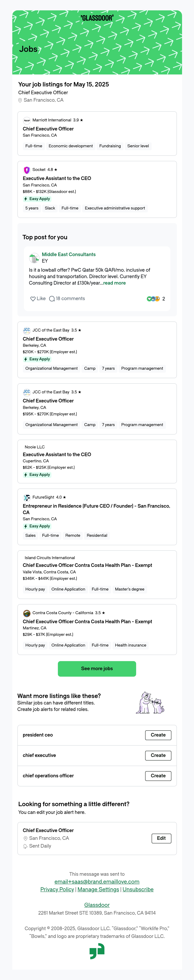Viewport: 194px width, 980px height.
Task: Click the Marriott International company logo
Action: (x=27, y=120)
